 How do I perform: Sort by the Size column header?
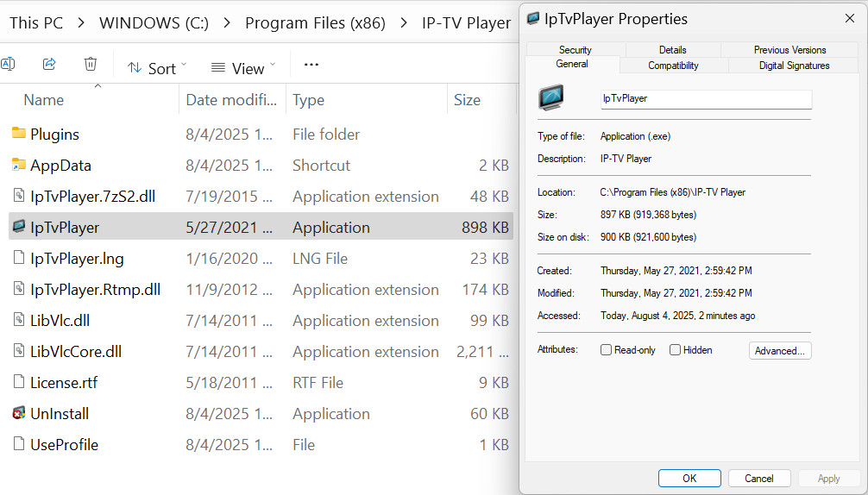[467, 99]
